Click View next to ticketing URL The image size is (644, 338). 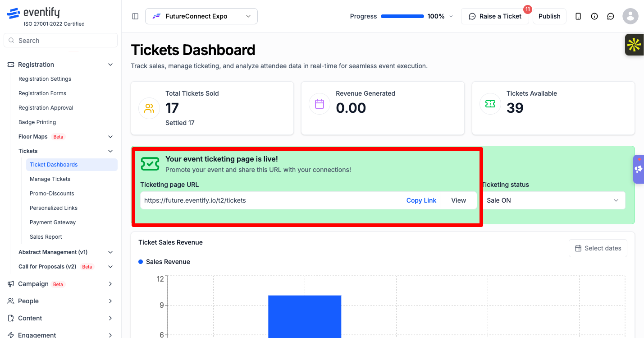click(x=458, y=200)
